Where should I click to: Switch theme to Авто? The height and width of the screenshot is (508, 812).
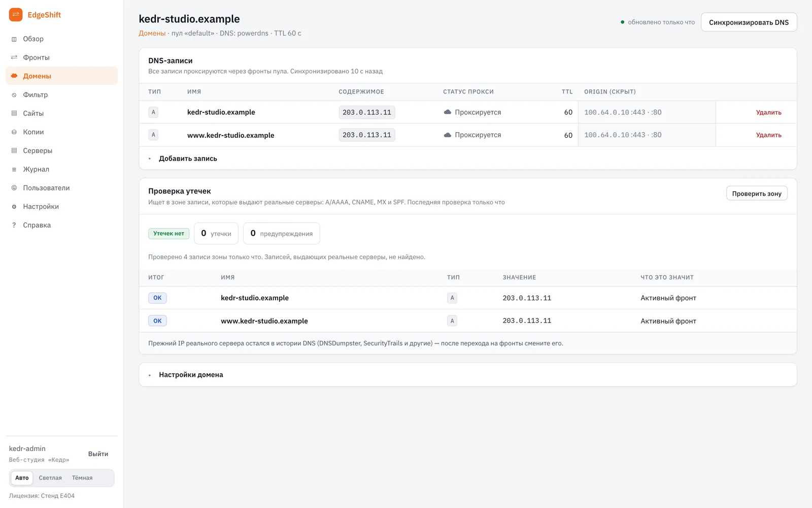22,478
